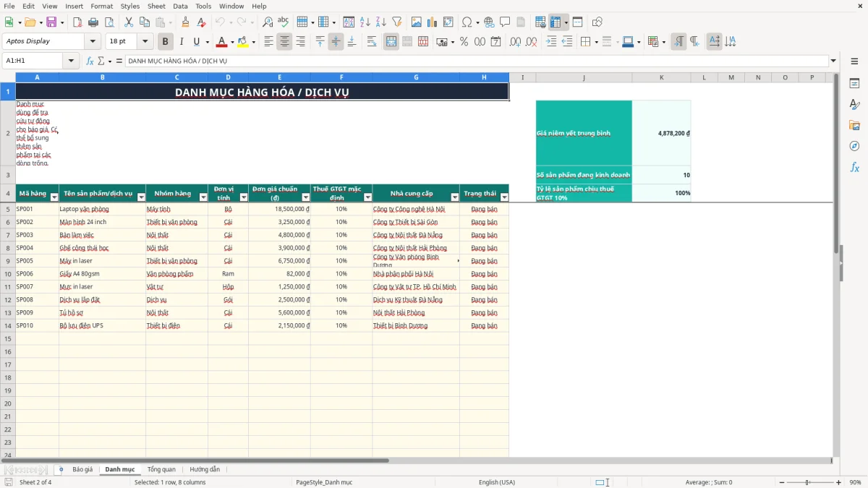Click Sort Ascending icon

[x=365, y=22]
